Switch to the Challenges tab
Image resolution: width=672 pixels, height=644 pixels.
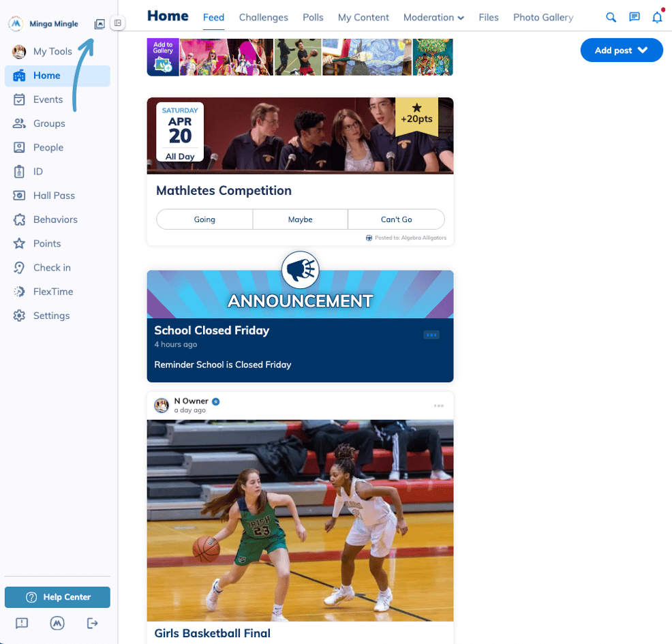264,17
